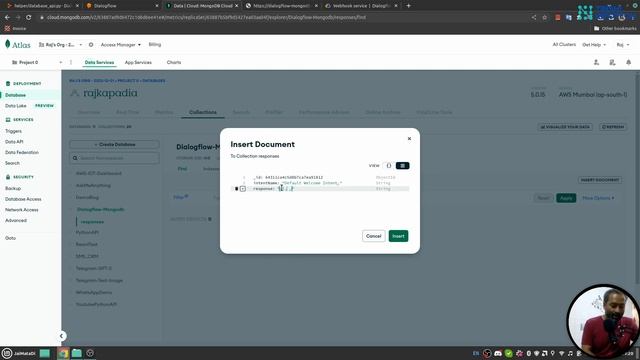640x360 pixels.
Task: Open Backup in the sidebar
Action: 13,188
